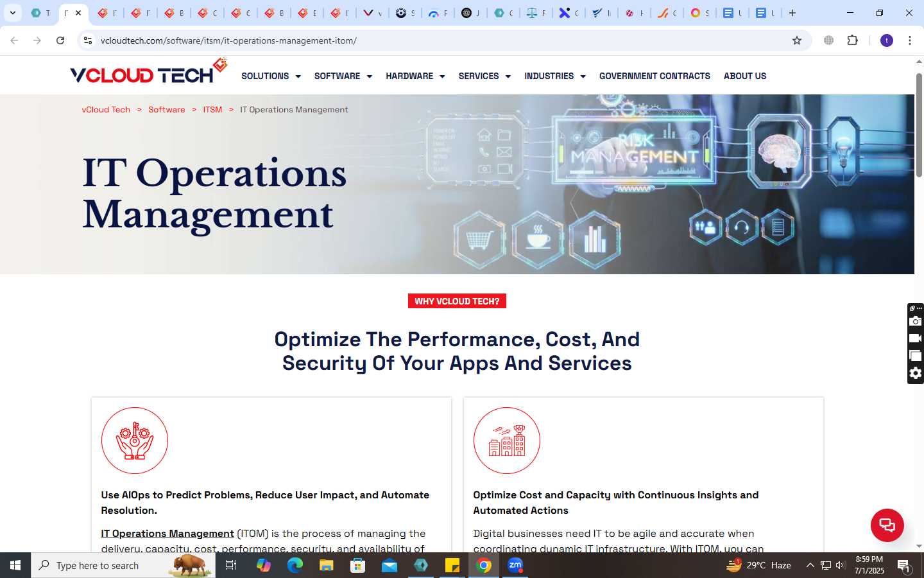This screenshot has height=578, width=924.
Task: Click the globe icon in the address bar
Action: click(828, 40)
